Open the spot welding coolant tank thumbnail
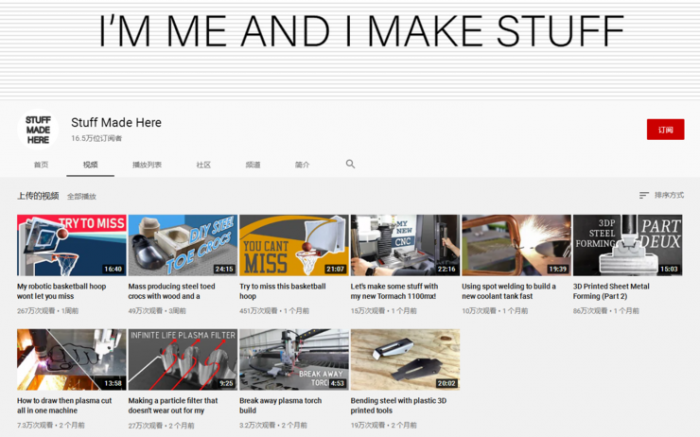The image size is (700, 437). (515, 245)
